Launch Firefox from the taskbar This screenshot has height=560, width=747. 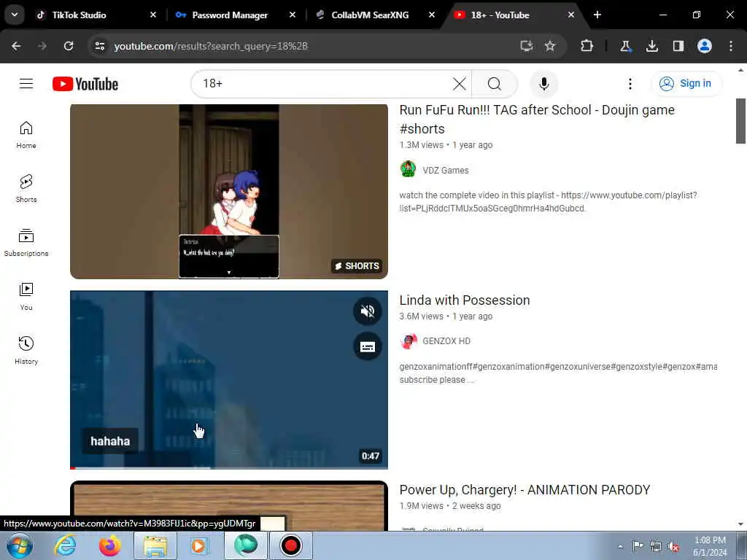(x=109, y=545)
